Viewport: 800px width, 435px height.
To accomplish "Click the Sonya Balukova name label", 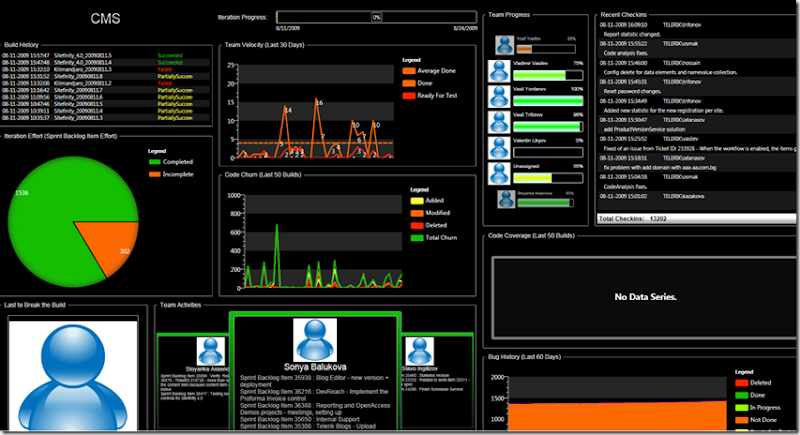I will pos(315,367).
